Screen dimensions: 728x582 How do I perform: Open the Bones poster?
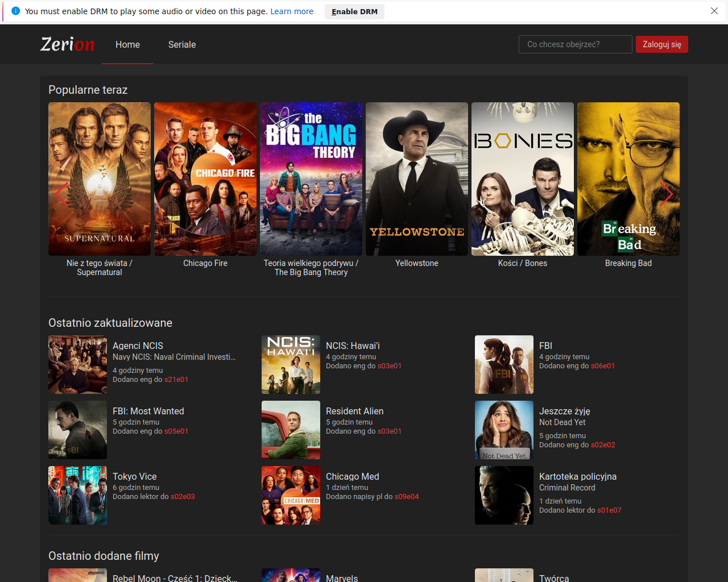point(523,179)
